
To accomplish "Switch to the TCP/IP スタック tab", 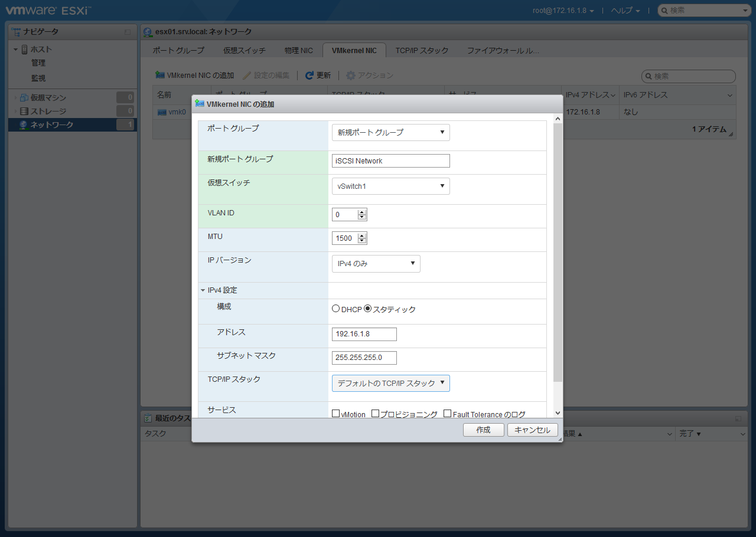I will (422, 51).
